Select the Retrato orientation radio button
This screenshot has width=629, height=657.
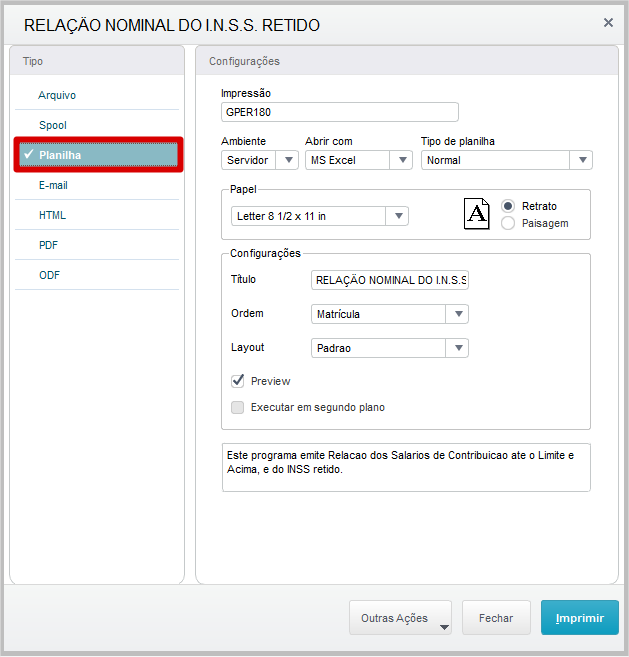point(508,206)
